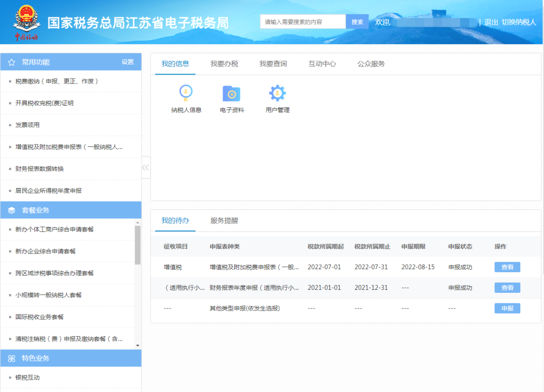
Task: Click the star icon beside 常用功能
Action: coord(12,62)
